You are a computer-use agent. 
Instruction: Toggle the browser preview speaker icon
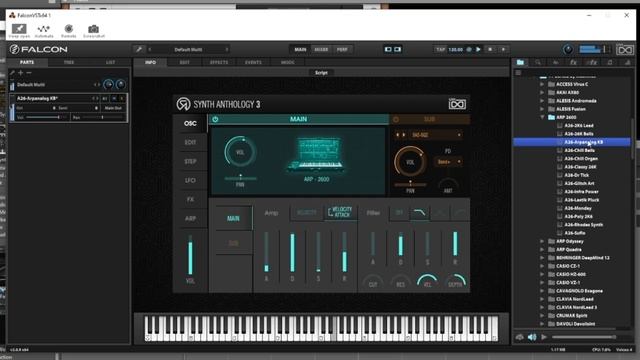point(532,337)
